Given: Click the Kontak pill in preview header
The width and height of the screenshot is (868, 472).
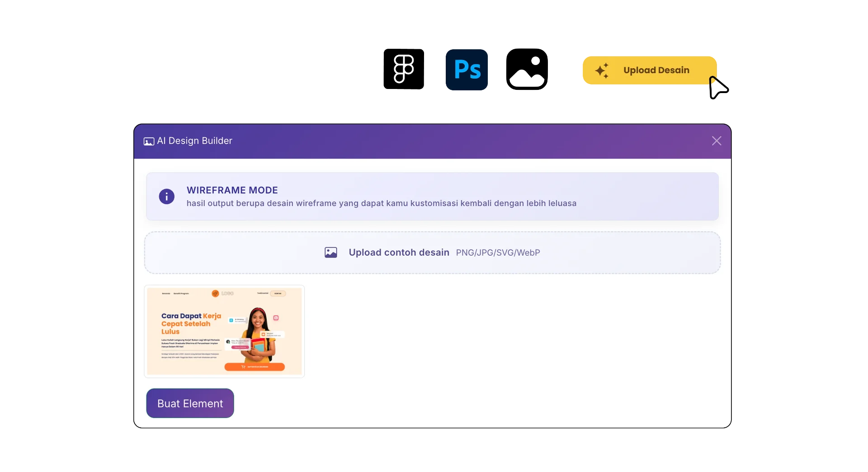Looking at the screenshot, I should tap(278, 294).
